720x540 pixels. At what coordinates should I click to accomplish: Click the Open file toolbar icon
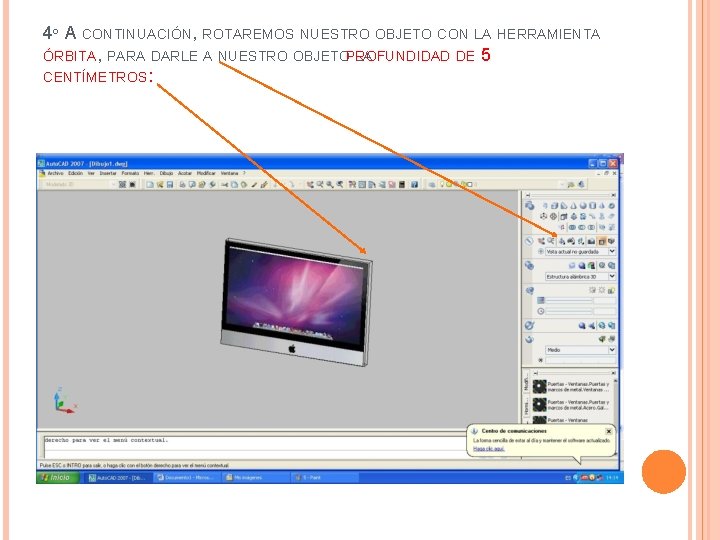pyautogui.click(x=160, y=184)
